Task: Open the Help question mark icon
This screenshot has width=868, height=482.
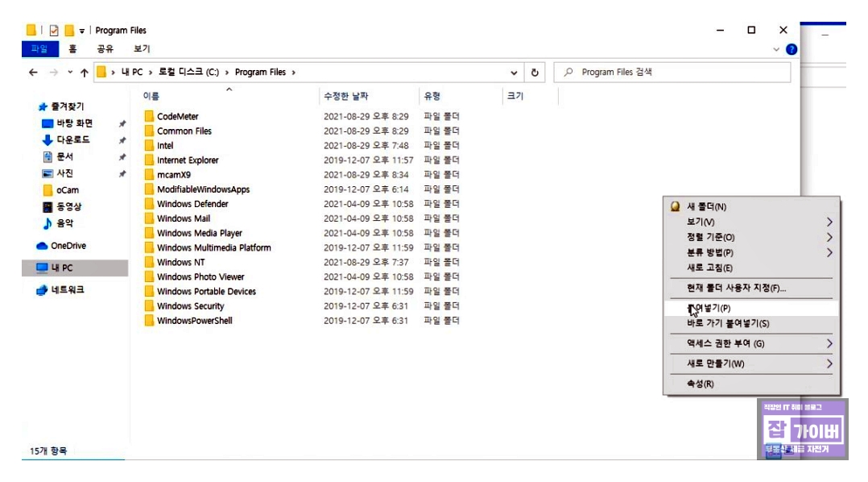Action: coord(792,49)
